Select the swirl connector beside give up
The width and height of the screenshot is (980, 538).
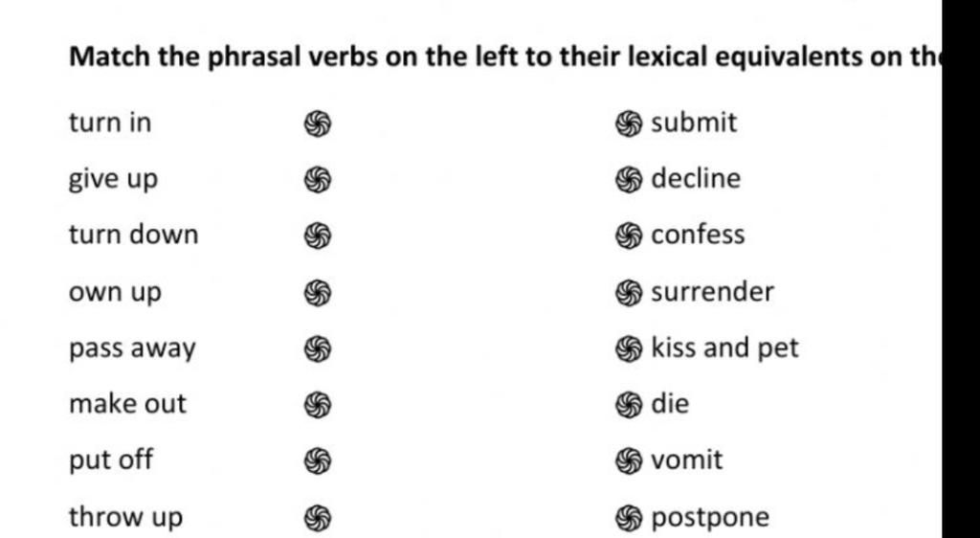pyautogui.click(x=318, y=180)
